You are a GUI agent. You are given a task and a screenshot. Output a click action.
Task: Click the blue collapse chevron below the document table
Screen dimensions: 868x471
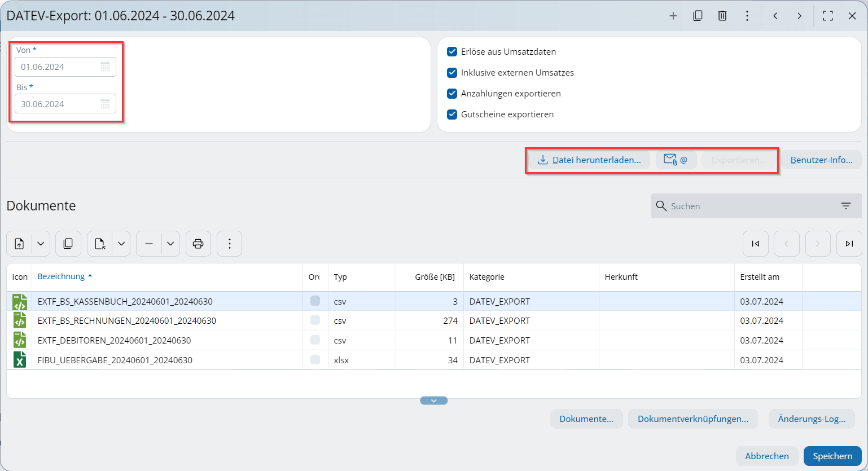[x=434, y=400]
